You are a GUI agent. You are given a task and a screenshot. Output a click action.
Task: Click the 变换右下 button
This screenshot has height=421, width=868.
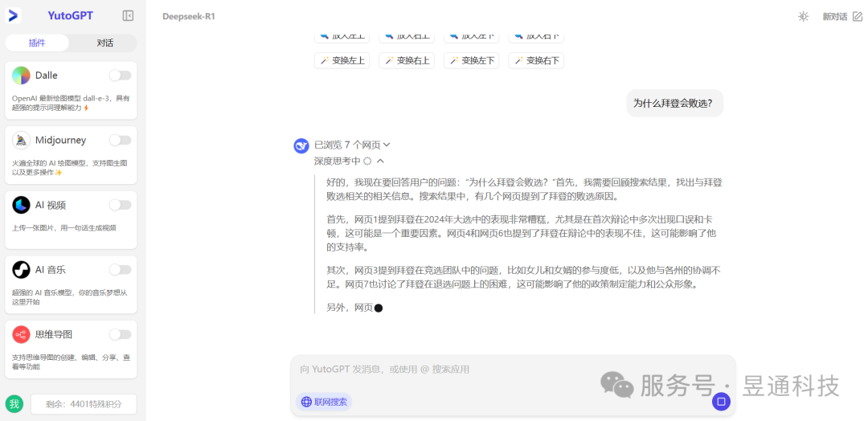coord(536,60)
